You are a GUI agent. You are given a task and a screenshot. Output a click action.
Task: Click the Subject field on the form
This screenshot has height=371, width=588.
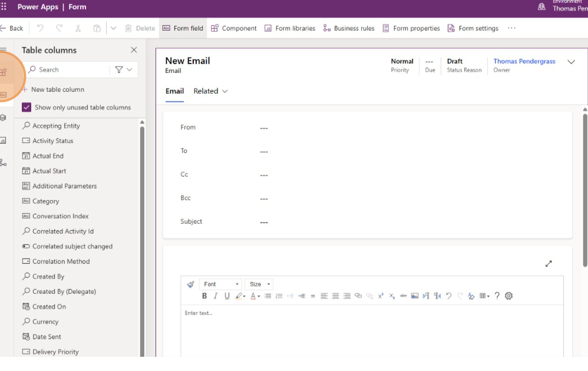point(368,221)
